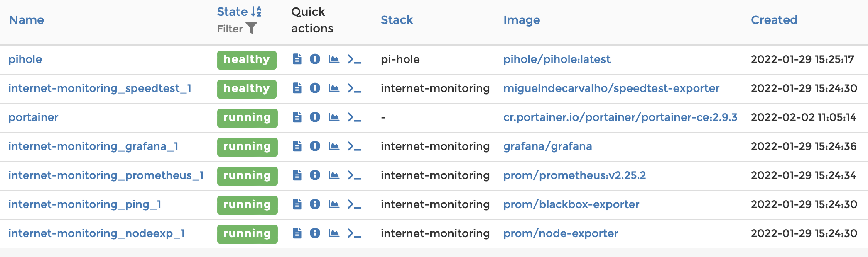
Task: Open the State filter funnel icon
Action: (x=251, y=28)
